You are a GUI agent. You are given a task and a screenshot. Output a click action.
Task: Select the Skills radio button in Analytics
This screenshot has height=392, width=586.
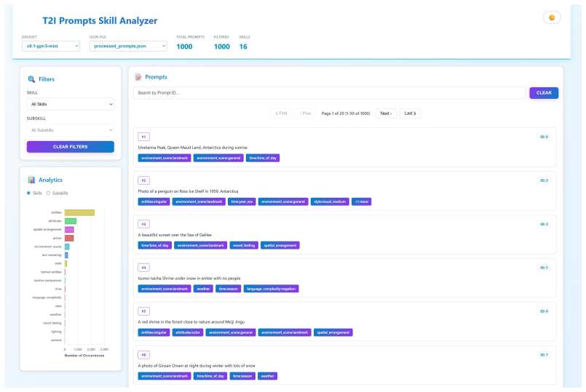pos(28,193)
